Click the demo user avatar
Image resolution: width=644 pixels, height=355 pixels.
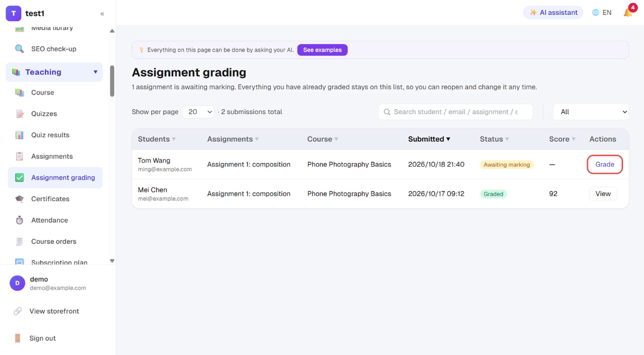(x=18, y=283)
